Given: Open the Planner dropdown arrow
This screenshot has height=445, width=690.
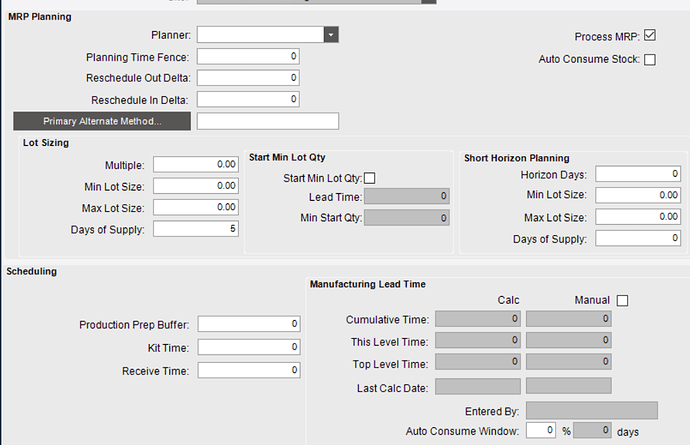Looking at the screenshot, I should (x=331, y=35).
